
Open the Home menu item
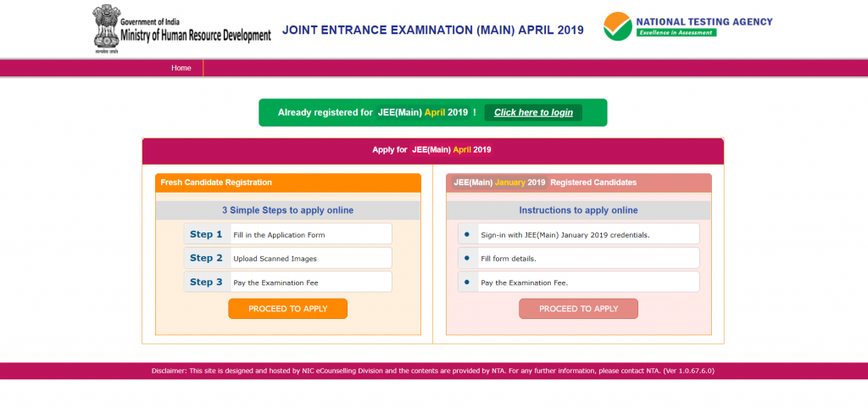(181, 68)
